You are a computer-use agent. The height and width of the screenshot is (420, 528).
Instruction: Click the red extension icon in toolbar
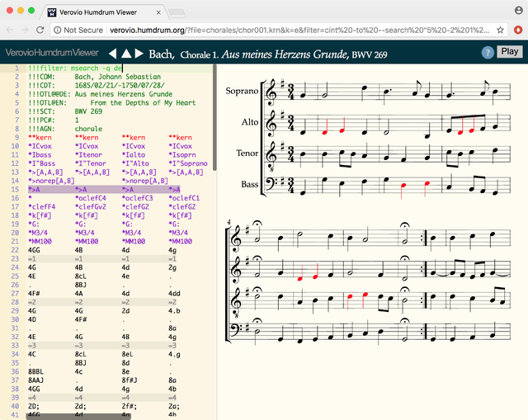[x=517, y=30]
